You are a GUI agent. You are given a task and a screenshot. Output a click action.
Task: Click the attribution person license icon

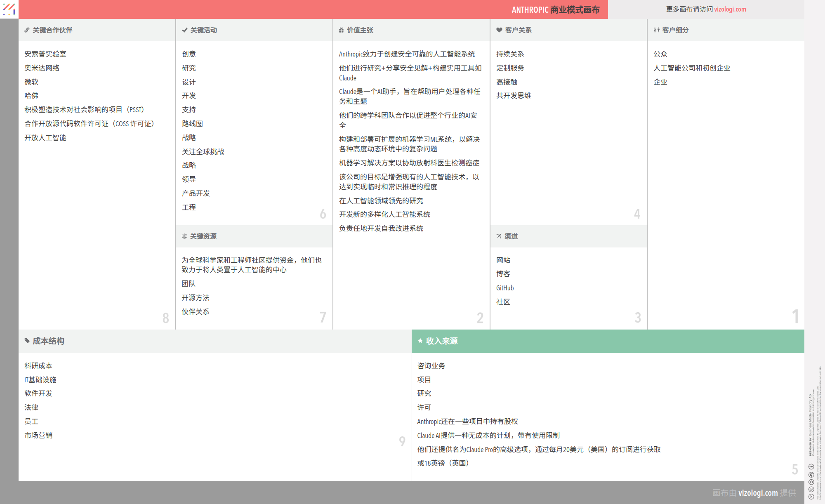(811, 466)
